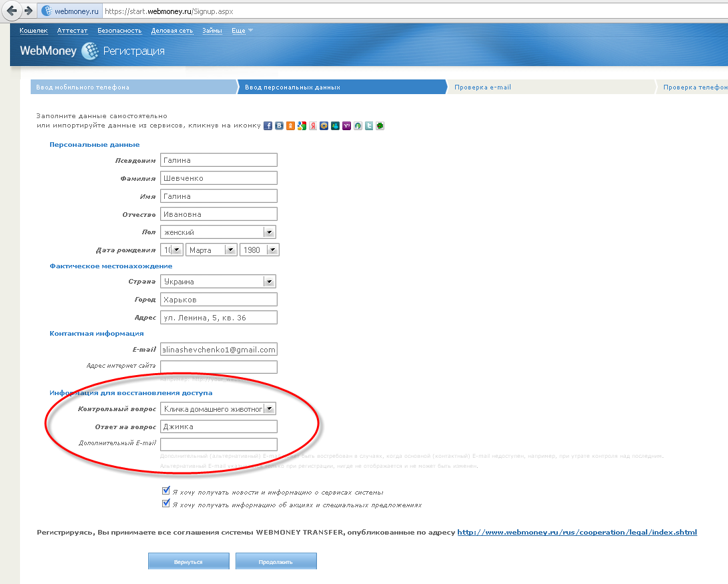728x584 pixels.
Task: Import data via the Mail.ru @ icon
Action: click(324, 125)
